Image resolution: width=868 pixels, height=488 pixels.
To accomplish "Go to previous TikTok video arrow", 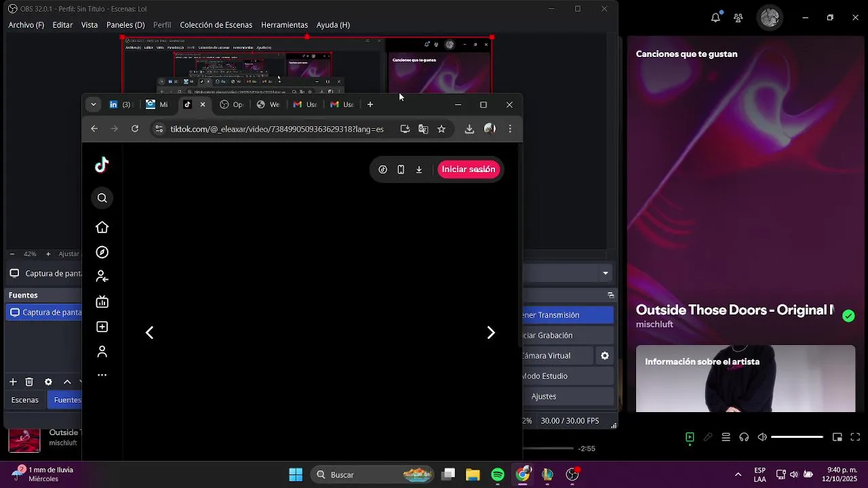I will pyautogui.click(x=149, y=333).
